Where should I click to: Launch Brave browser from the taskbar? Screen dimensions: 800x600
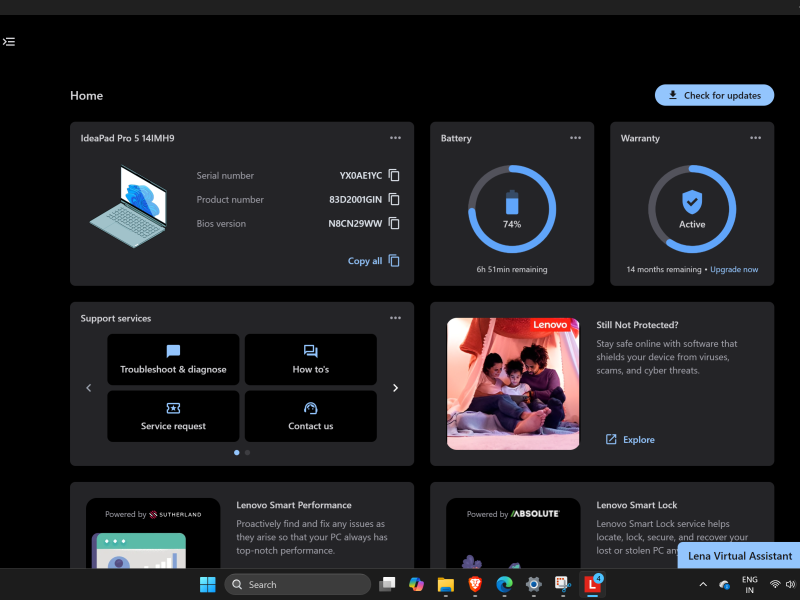coord(476,584)
